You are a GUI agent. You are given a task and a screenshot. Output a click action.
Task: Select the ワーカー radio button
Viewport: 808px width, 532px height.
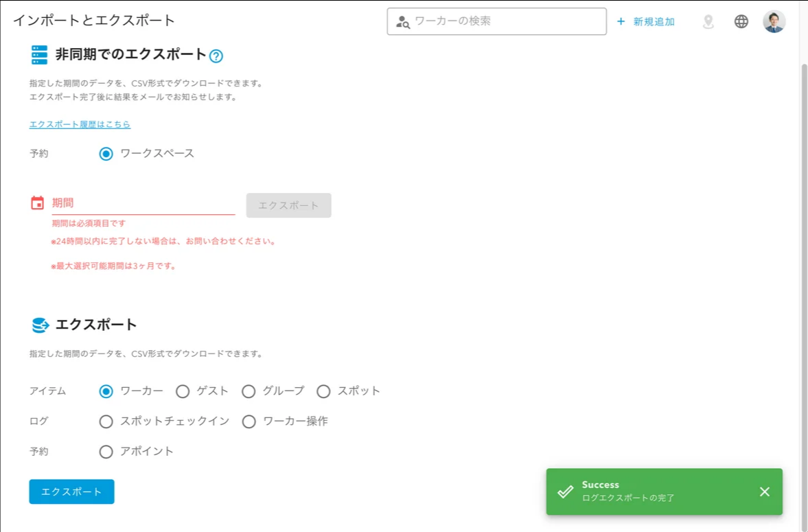point(106,391)
